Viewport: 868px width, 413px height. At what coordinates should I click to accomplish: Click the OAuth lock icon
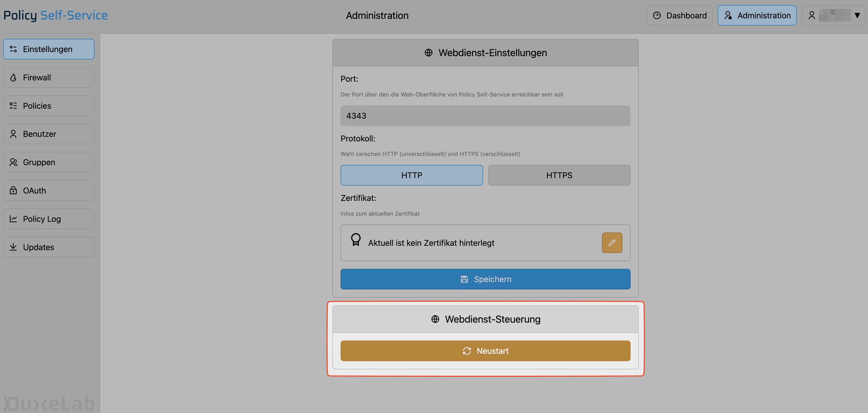(13, 190)
